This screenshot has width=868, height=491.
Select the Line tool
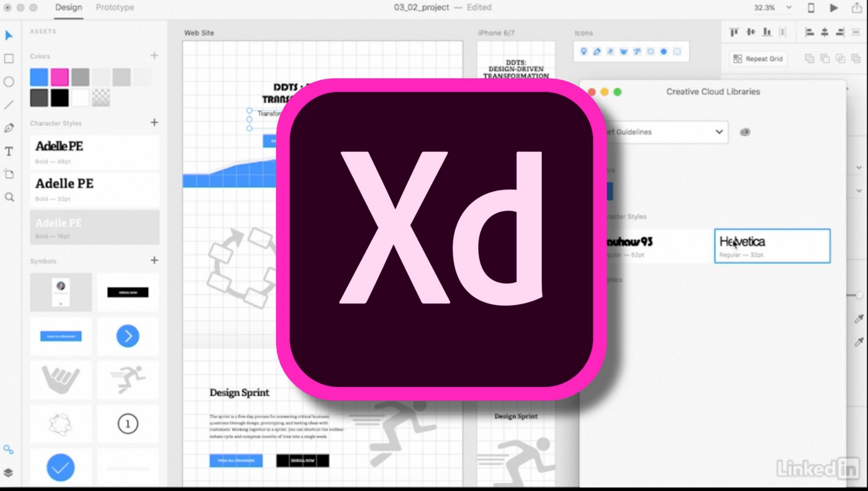[9, 105]
